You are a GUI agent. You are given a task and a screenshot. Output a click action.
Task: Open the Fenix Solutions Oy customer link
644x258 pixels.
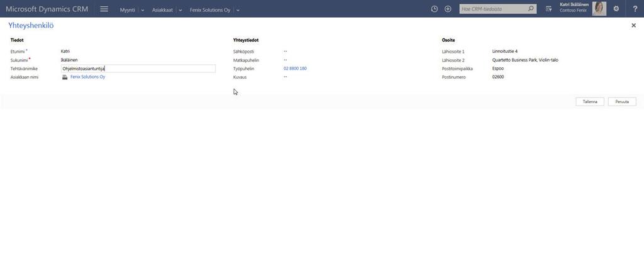click(88, 77)
